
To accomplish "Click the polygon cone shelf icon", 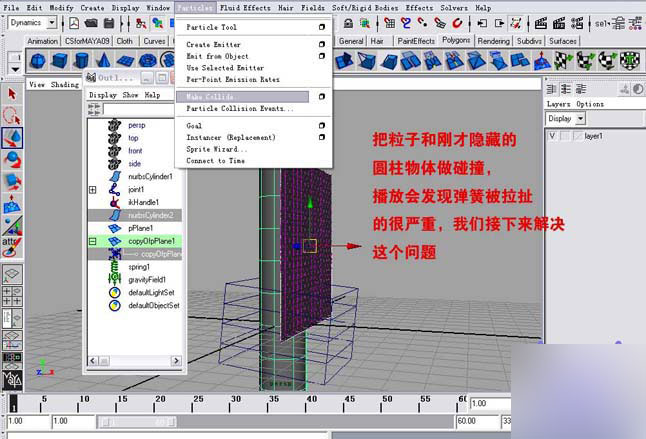I will point(103,61).
